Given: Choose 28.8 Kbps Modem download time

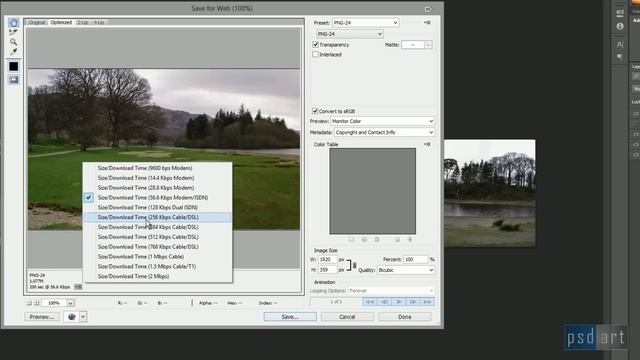Looking at the screenshot, I should [x=158, y=188].
